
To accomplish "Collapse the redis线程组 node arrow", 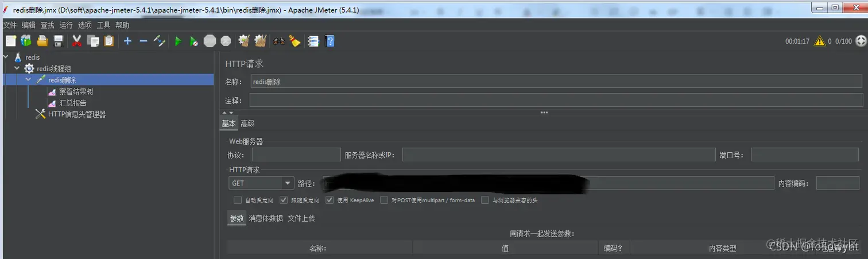I will (x=17, y=68).
